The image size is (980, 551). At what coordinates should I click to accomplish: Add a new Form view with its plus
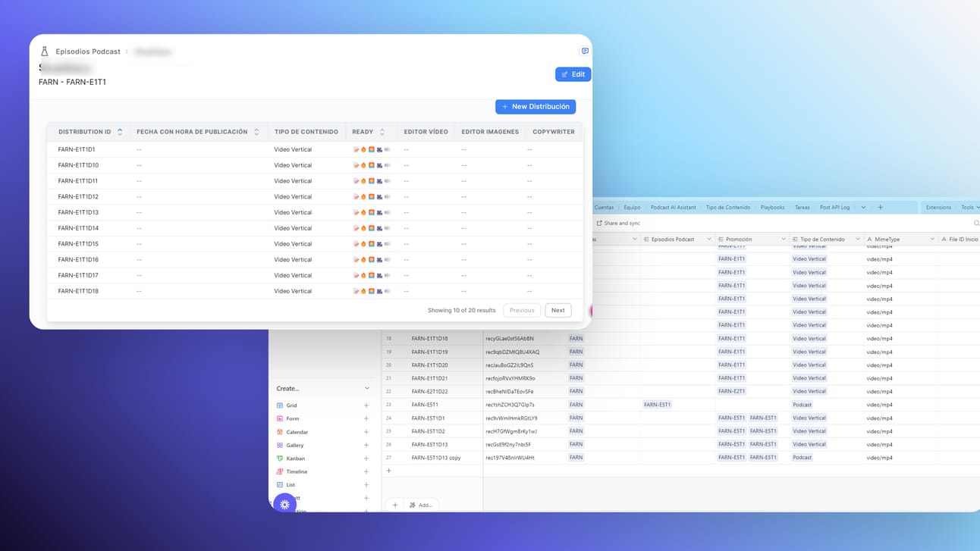tap(366, 418)
